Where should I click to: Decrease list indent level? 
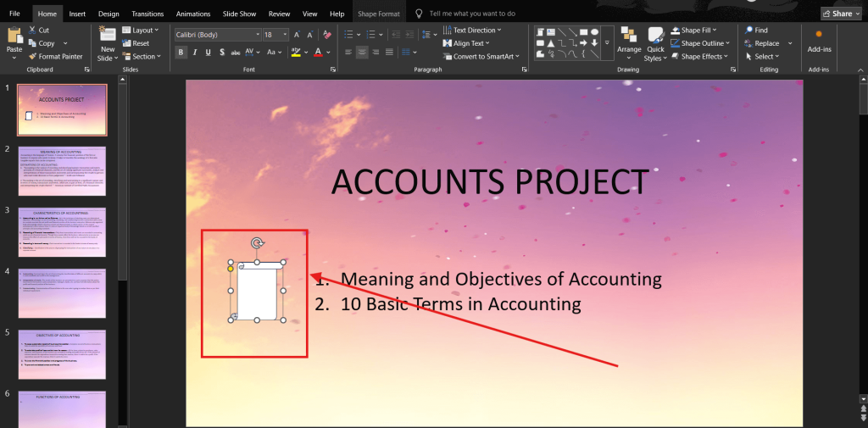(396, 35)
